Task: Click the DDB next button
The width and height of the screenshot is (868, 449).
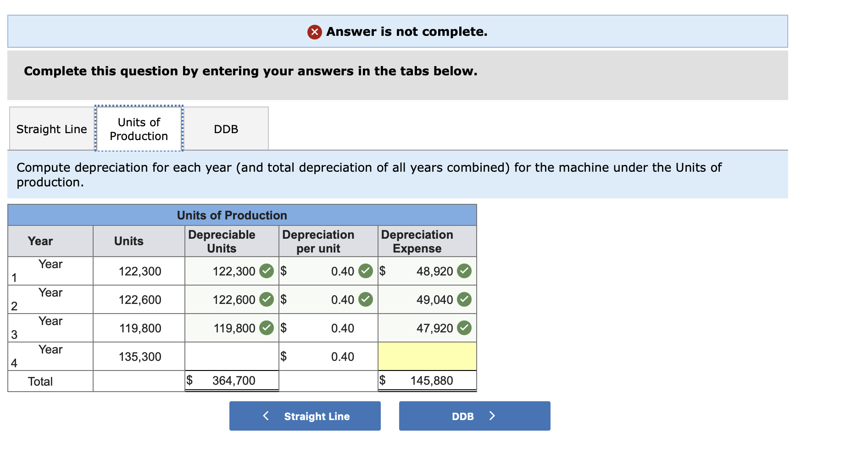Action: click(x=474, y=416)
